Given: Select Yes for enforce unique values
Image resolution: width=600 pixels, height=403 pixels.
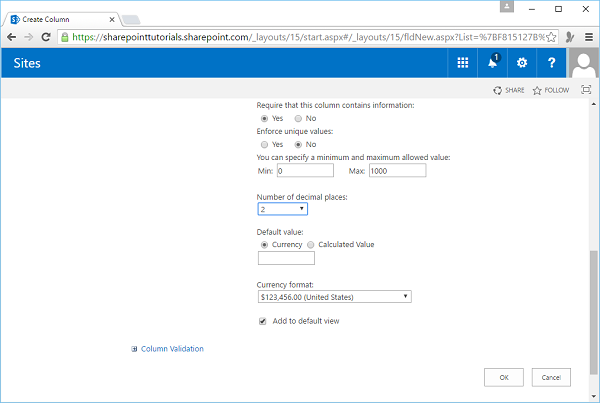Looking at the screenshot, I should tap(264, 144).
